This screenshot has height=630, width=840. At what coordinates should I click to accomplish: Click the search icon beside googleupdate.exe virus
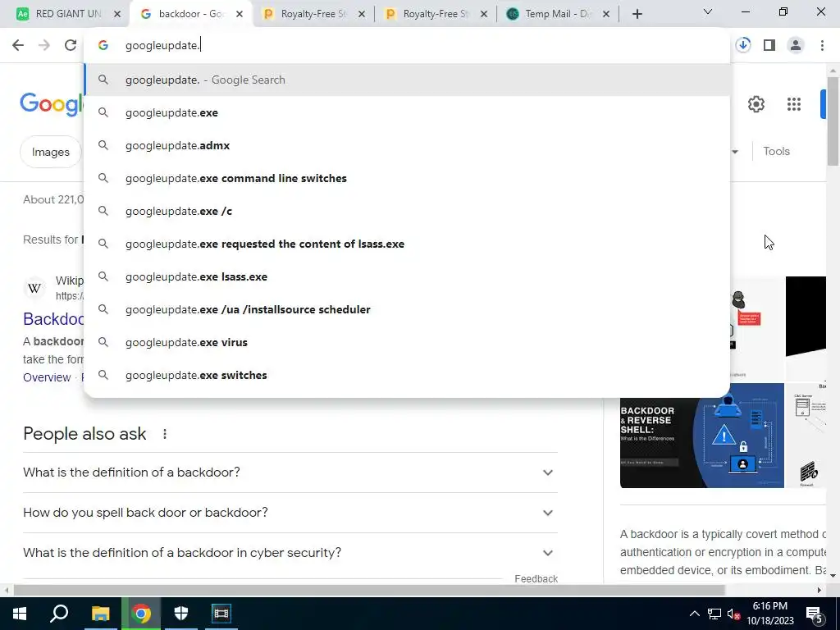tap(103, 342)
